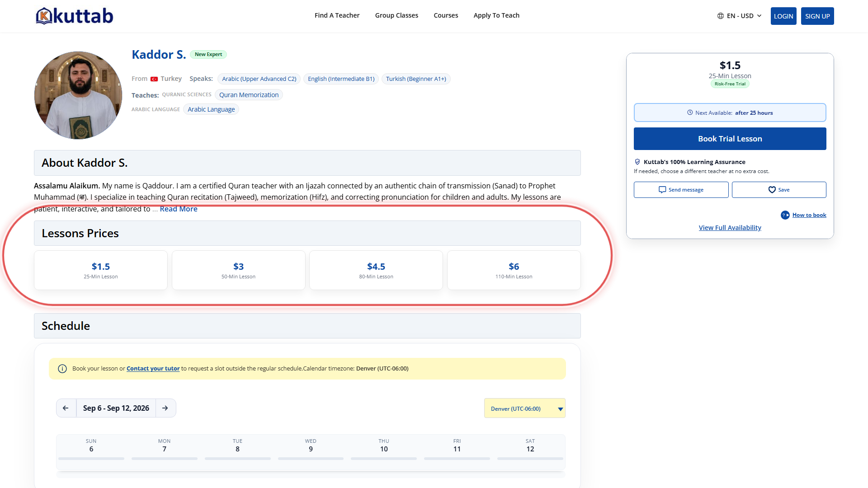The image size is (868, 488).
Task: Click the Contact your tutor link
Action: point(153,369)
